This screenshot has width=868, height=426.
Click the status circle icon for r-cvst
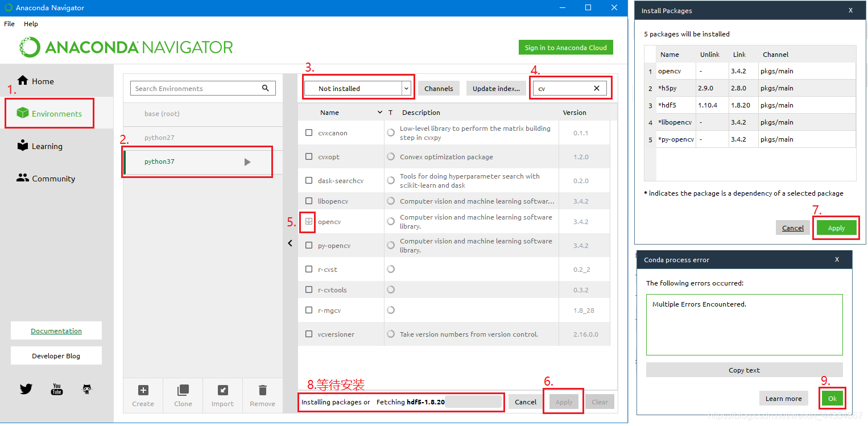pos(391,269)
